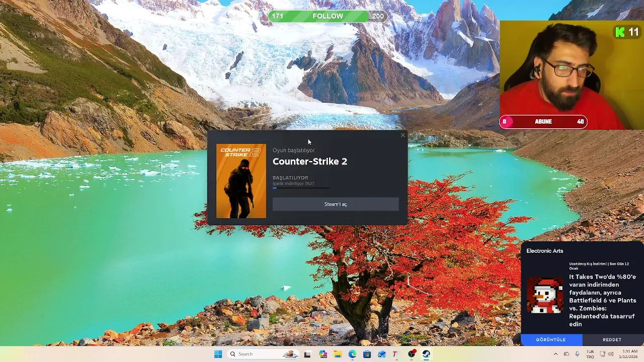Open Microsoft Store from the taskbar
The width and height of the screenshot is (644, 362).
pos(367,354)
